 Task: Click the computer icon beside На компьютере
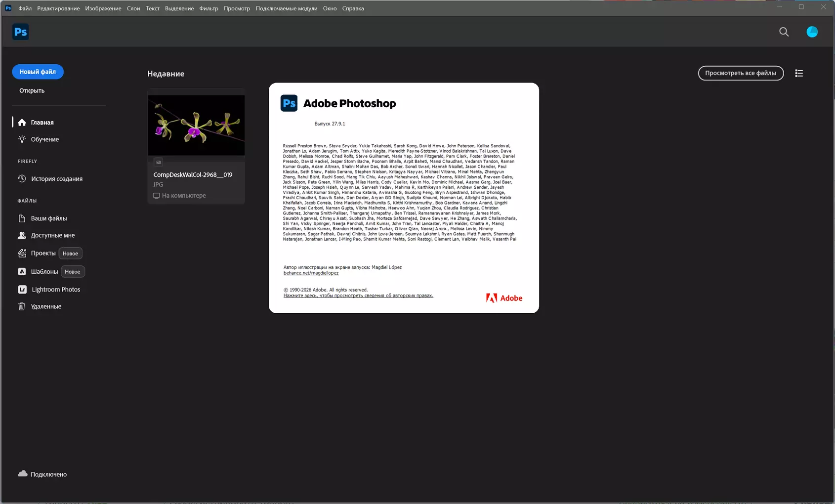156,196
